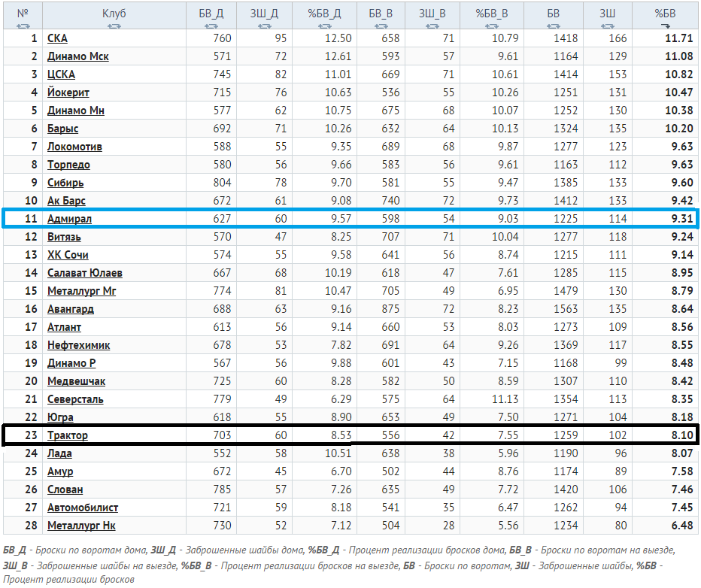Follow the ЦСКА link
701x588 pixels.
(61, 74)
